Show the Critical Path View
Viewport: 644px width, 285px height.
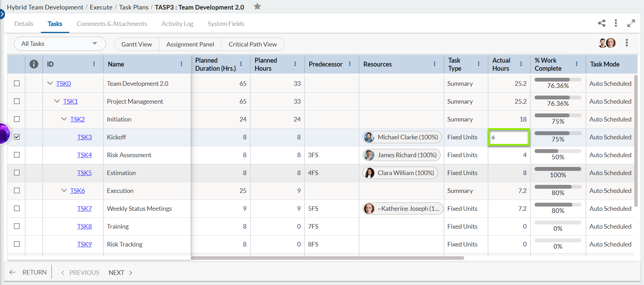[253, 44]
